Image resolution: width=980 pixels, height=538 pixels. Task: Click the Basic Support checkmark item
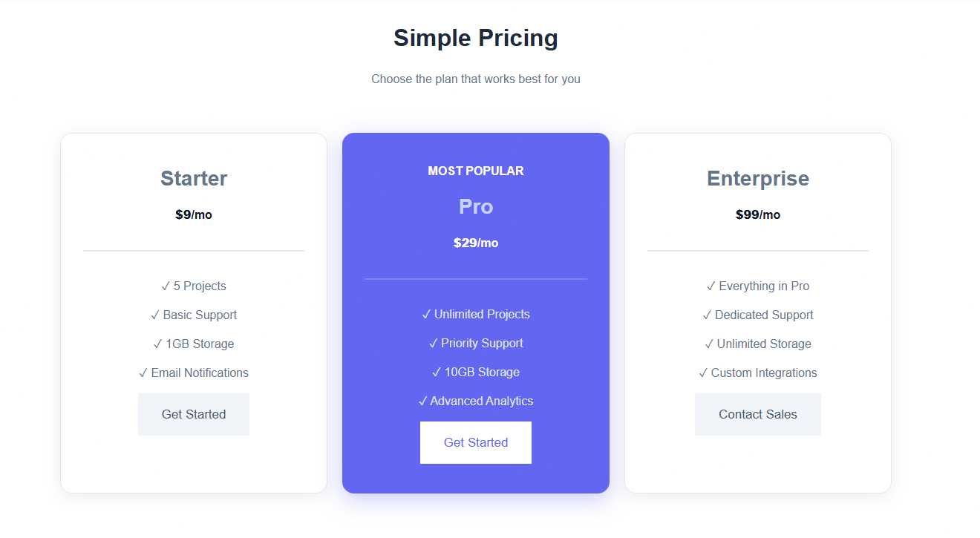point(194,315)
